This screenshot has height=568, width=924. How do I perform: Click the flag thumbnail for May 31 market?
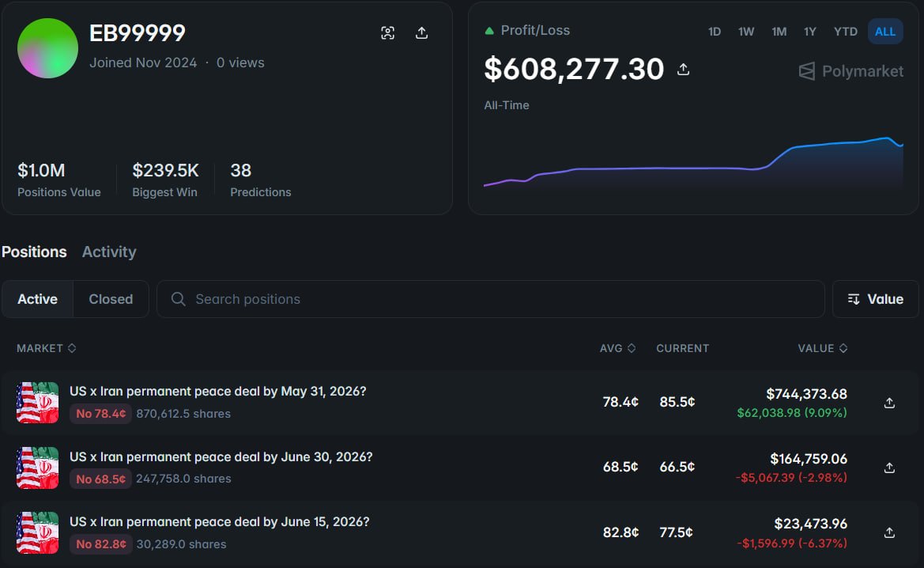[x=38, y=403]
